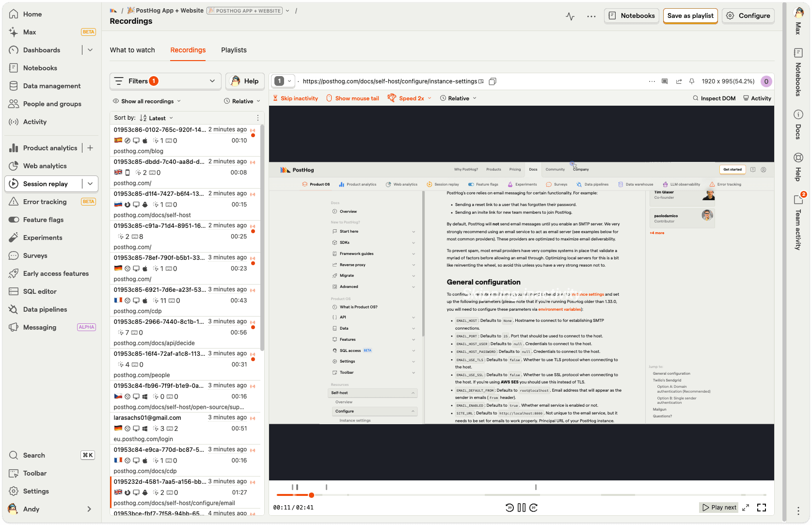
Task: Share the recording
Action: (679, 81)
